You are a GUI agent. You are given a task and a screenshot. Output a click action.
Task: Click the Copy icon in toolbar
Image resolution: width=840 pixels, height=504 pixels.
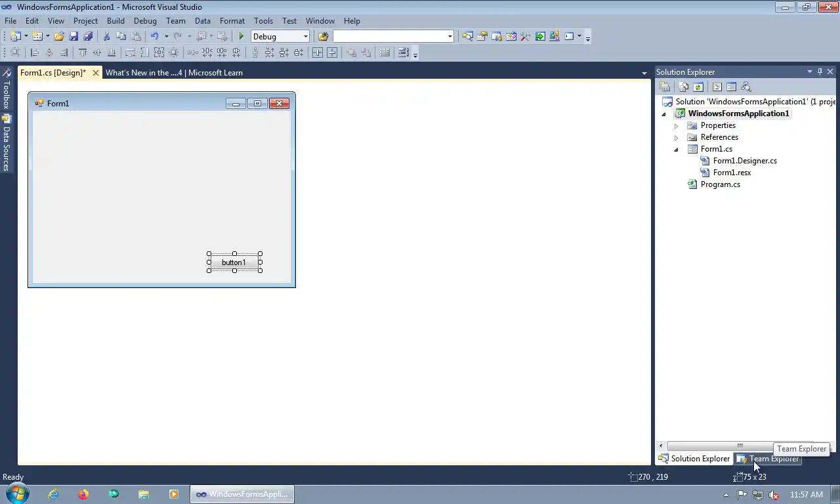pos(121,37)
